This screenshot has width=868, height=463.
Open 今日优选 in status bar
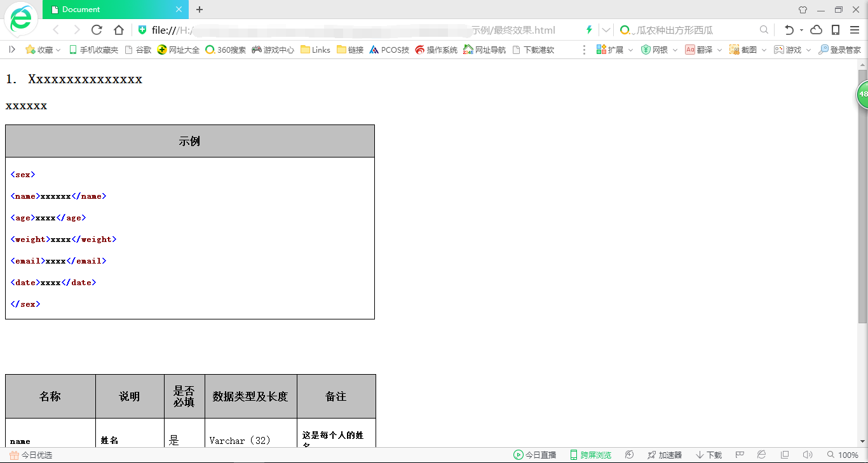(31, 455)
